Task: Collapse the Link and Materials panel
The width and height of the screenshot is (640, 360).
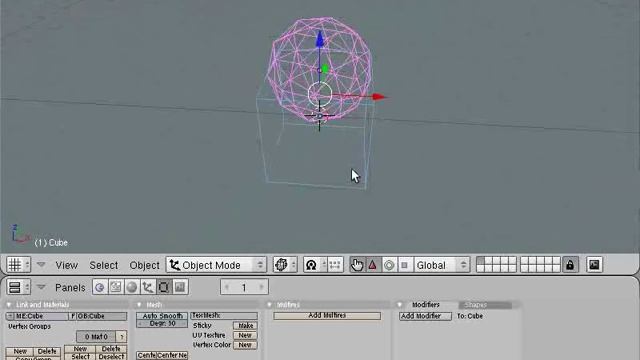Action: [9, 305]
